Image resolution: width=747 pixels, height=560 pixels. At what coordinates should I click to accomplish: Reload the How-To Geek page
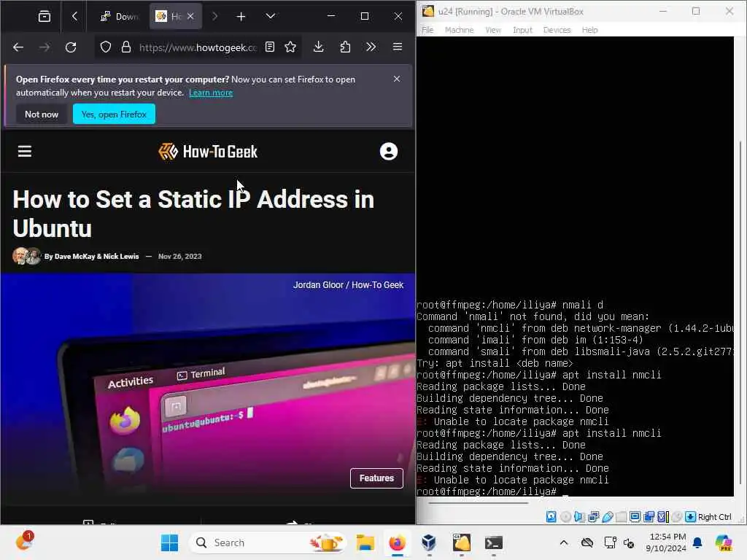pyautogui.click(x=71, y=47)
